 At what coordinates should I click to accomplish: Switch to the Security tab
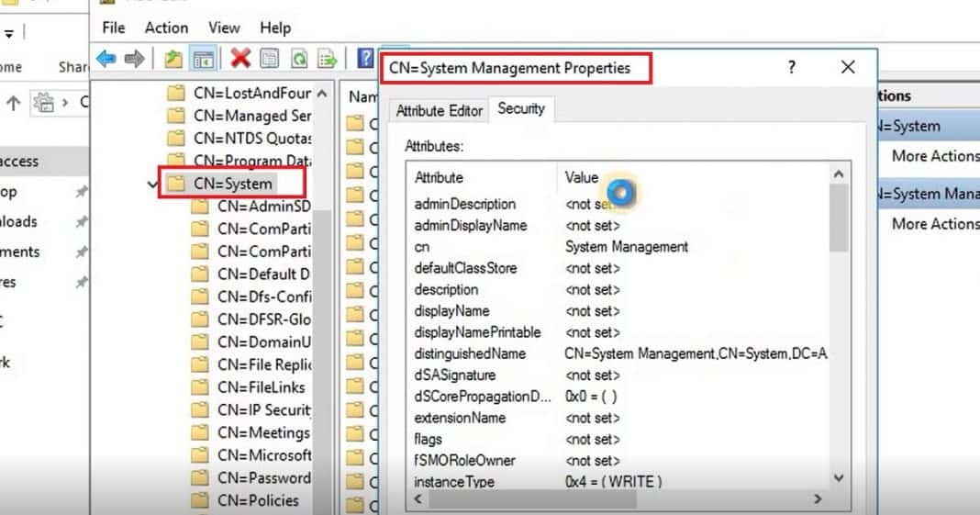pos(520,108)
